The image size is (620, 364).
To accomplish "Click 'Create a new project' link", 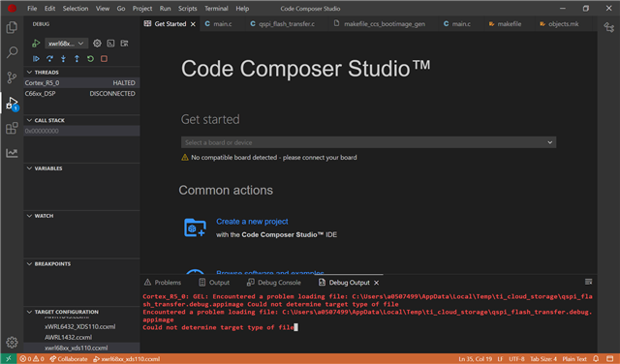I will (252, 222).
